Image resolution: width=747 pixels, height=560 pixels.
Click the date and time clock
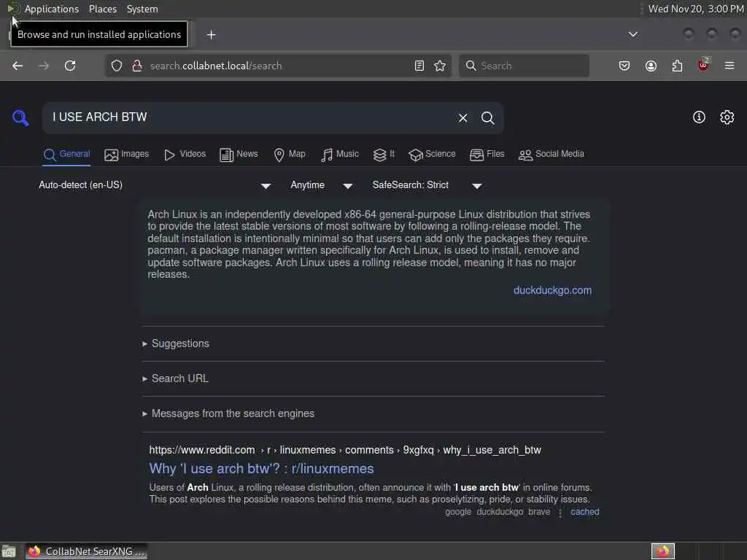tap(695, 9)
